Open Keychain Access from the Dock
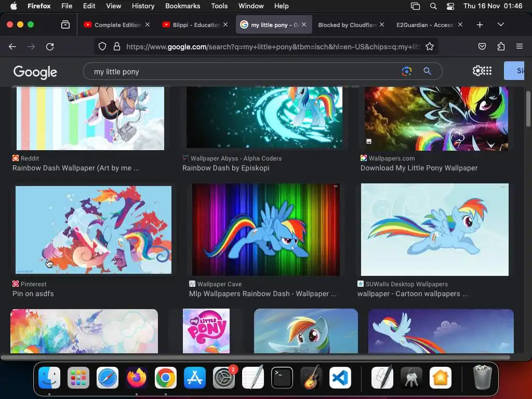 411,378
